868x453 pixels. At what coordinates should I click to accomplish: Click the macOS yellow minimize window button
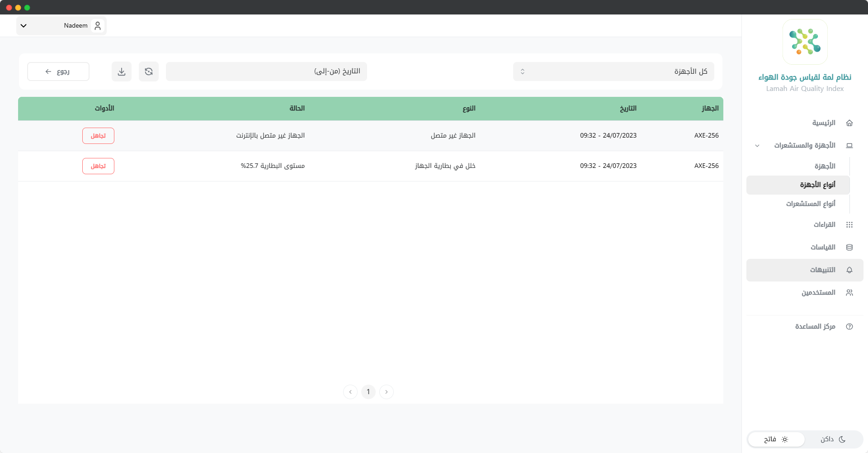pyautogui.click(x=18, y=8)
